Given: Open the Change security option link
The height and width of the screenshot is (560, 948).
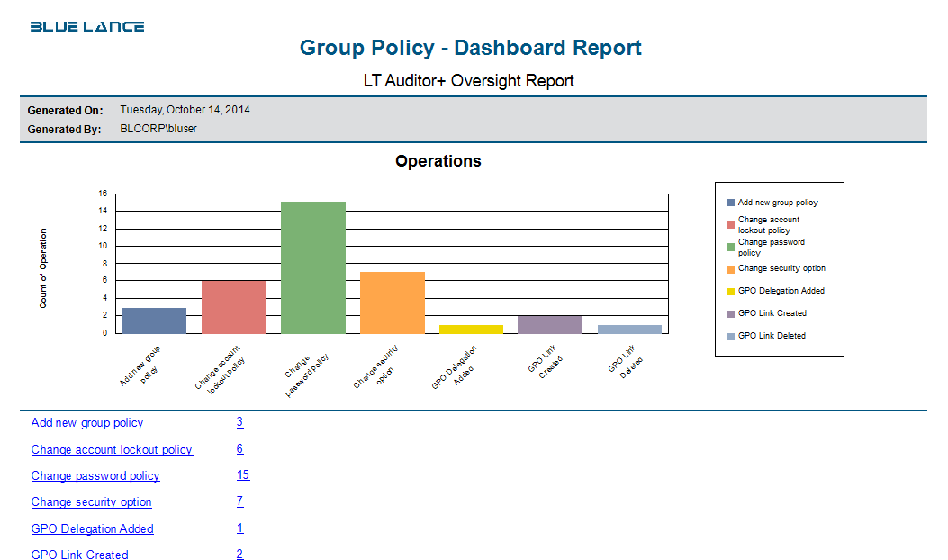Looking at the screenshot, I should point(91,501).
